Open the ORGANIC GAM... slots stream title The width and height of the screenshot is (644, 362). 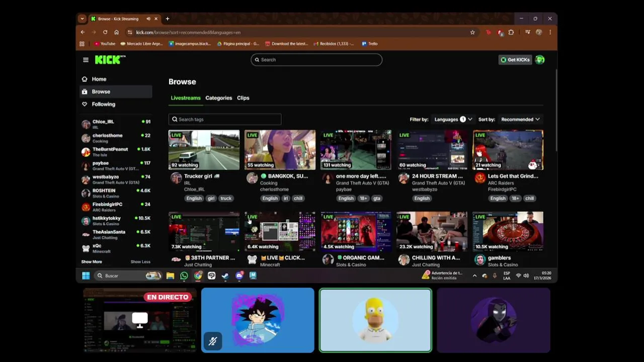coord(360,258)
